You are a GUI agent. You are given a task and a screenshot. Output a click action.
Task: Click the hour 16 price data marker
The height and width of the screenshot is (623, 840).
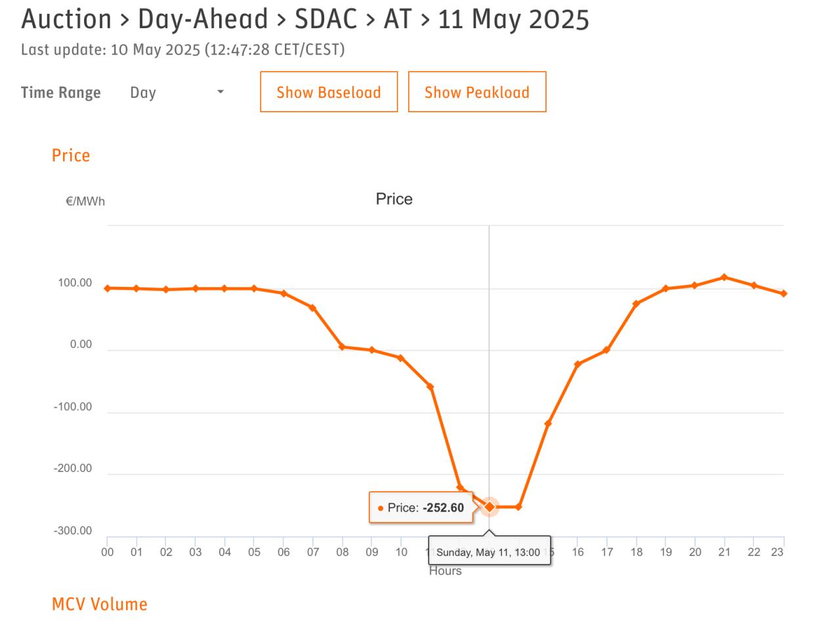pyautogui.click(x=577, y=364)
